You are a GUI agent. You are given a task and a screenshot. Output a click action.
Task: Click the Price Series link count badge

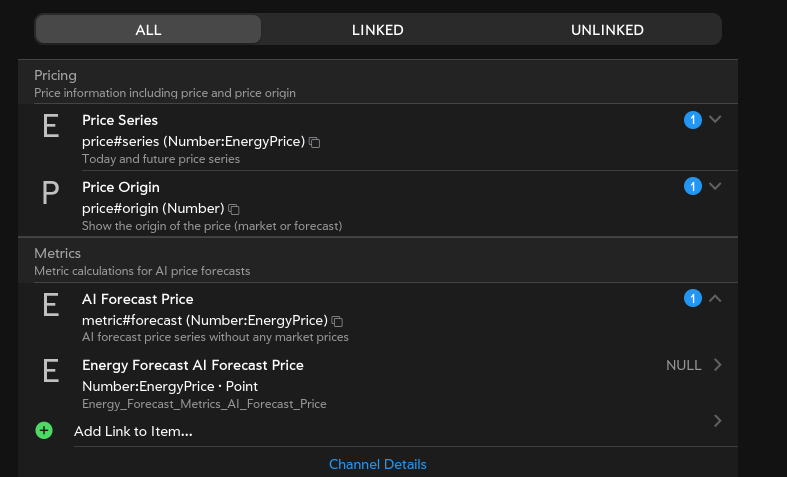(x=693, y=120)
